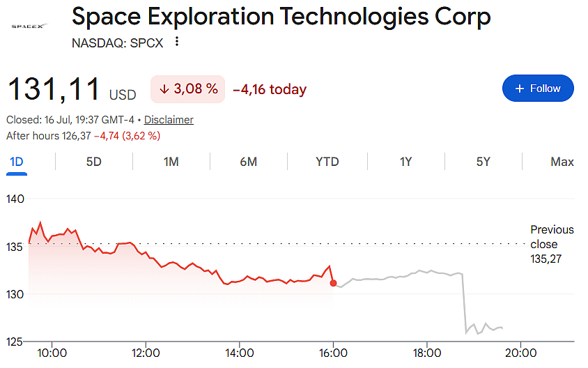Select the YTD chart tab
The image size is (588, 368).
tap(327, 162)
